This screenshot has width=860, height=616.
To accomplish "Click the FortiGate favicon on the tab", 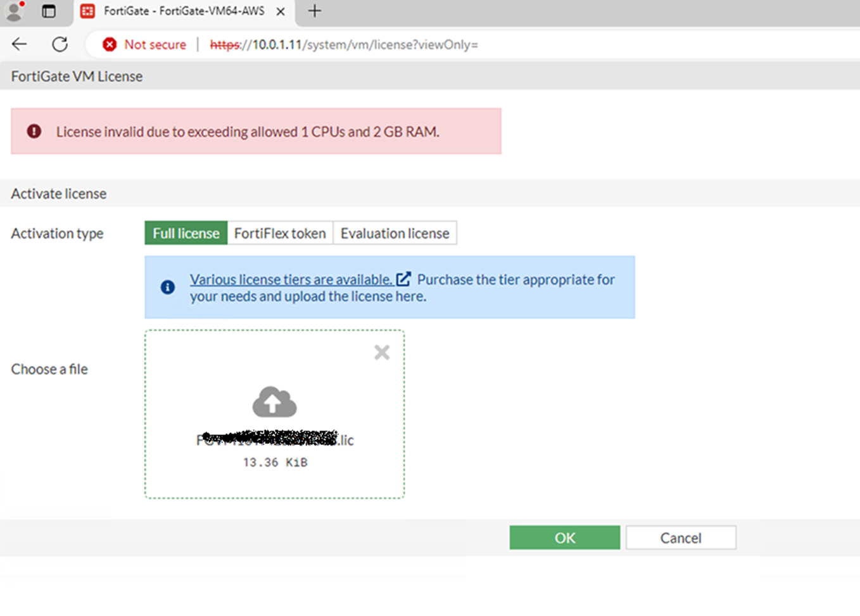I will 87,11.
